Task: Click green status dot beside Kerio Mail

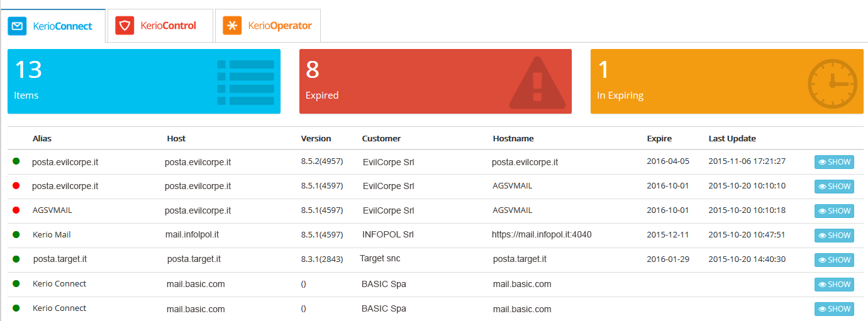Action: pyautogui.click(x=16, y=234)
